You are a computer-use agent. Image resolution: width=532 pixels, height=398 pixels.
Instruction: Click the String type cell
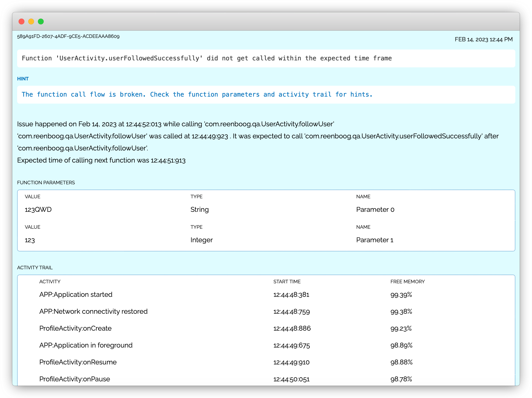(199, 209)
